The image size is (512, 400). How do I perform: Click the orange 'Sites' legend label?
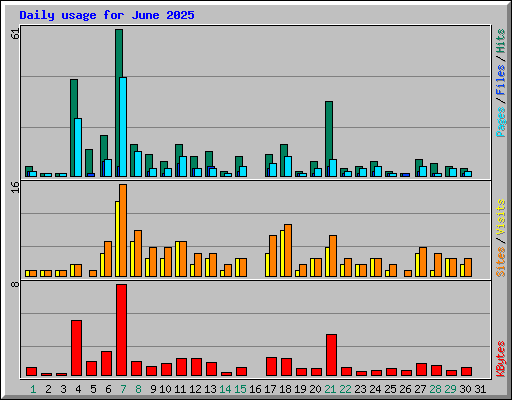tap(500, 262)
